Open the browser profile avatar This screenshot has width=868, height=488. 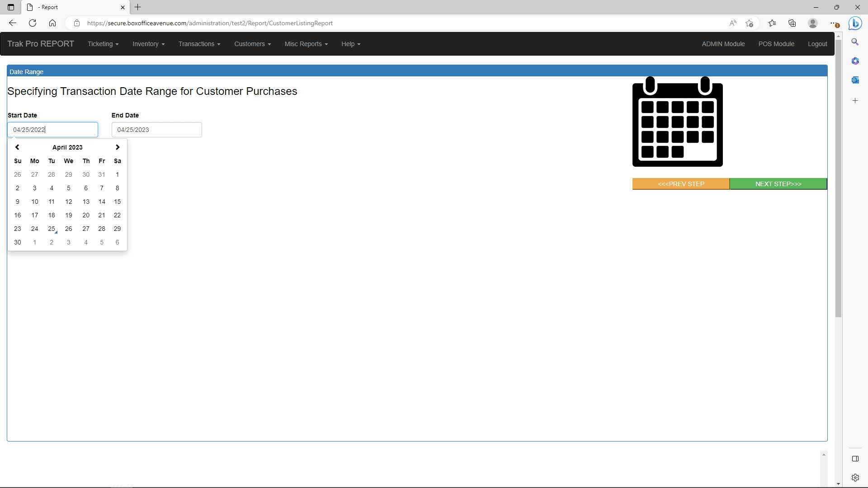pyautogui.click(x=813, y=23)
